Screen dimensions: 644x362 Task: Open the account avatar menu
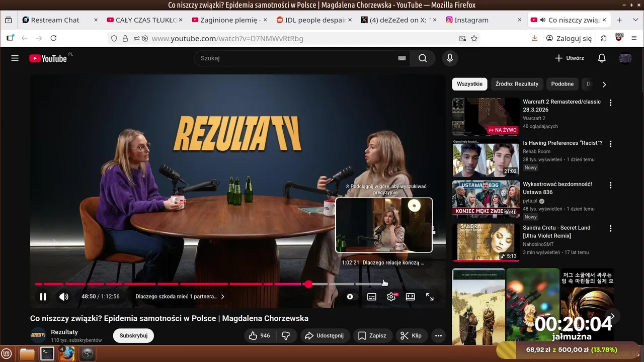click(625, 58)
